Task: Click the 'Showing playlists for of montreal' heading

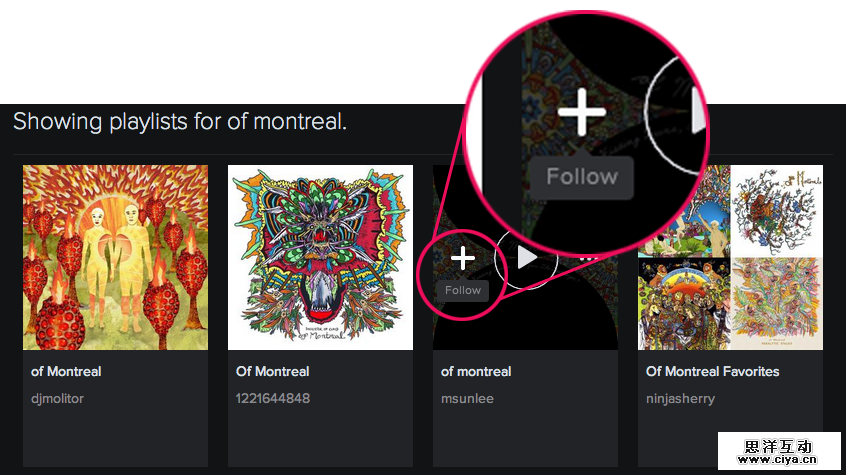Action: 180,122
